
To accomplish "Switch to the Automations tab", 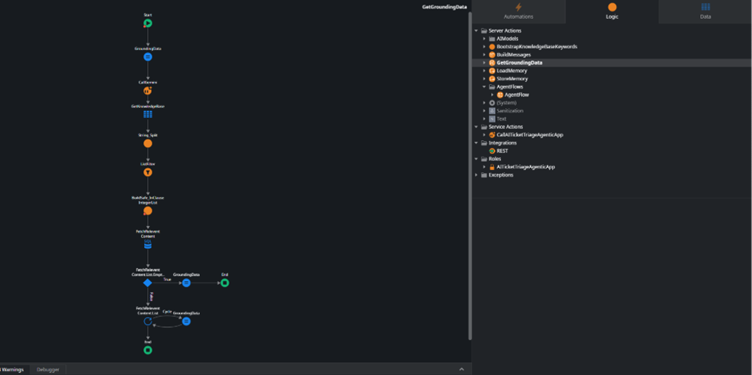I will coord(518,12).
